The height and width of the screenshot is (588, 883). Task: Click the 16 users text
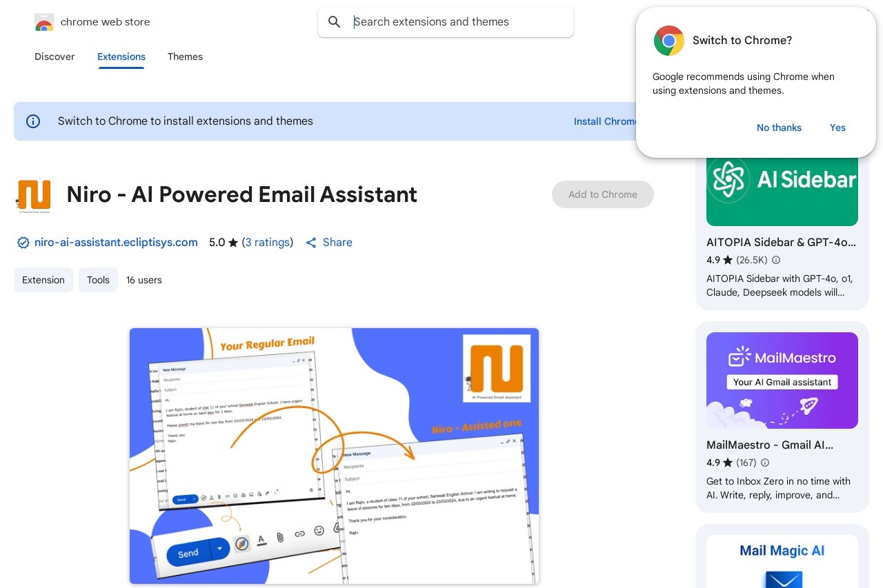[144, 280]
